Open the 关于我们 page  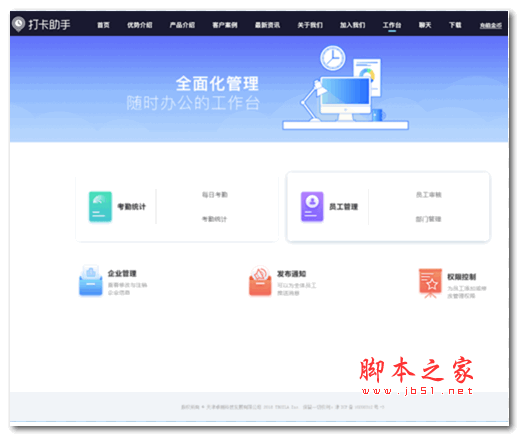[x=310, y=25]
